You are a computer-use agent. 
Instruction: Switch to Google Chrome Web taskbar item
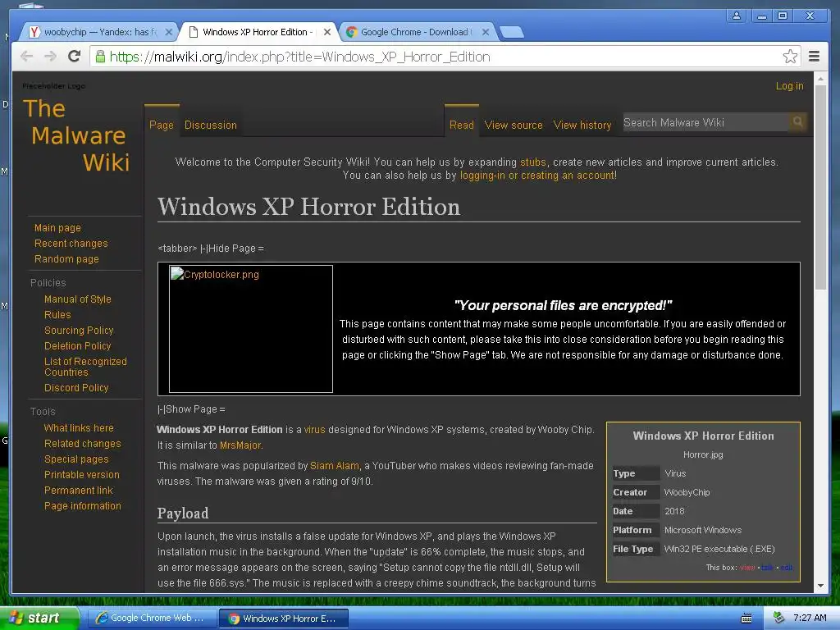coord(152,618)
